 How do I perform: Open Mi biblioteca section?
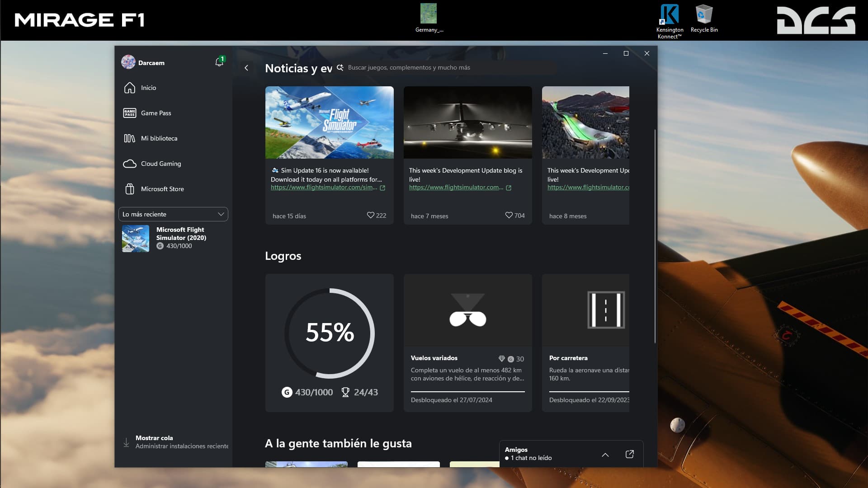point(159,138)
